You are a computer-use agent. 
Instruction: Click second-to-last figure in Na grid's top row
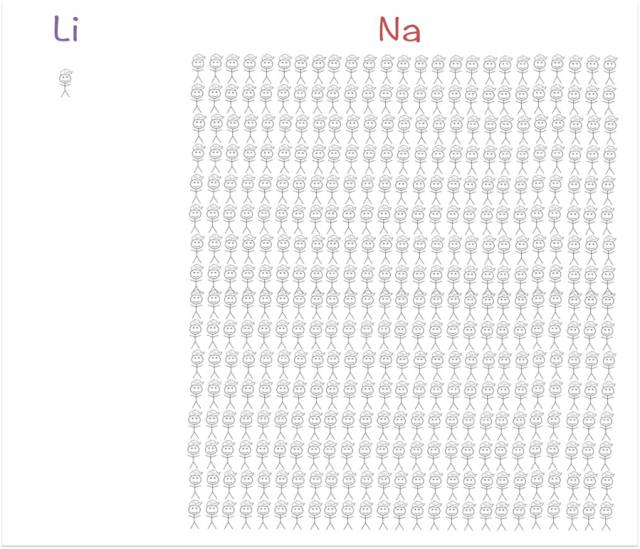[x=593, y=69]
